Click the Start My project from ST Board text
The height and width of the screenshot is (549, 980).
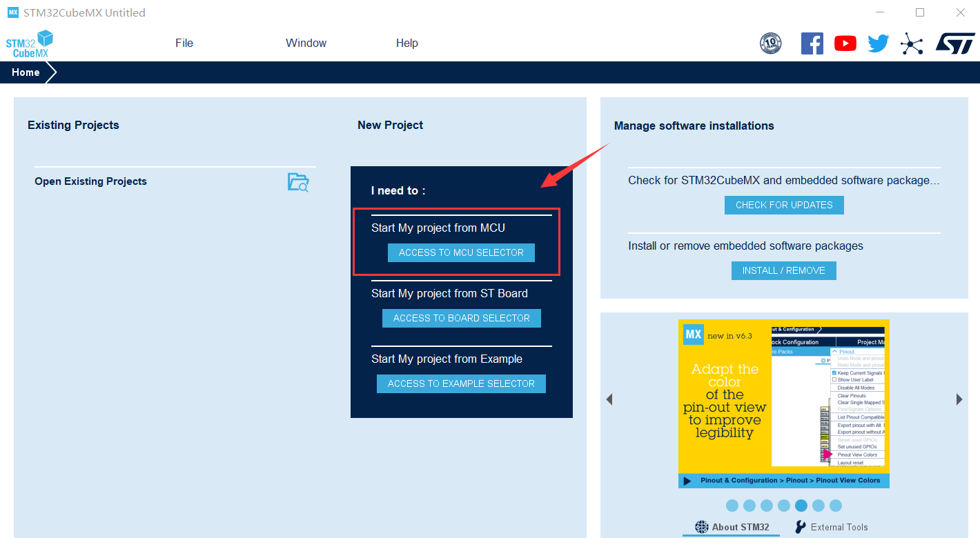pyautogui.click(x=449, y=293)
